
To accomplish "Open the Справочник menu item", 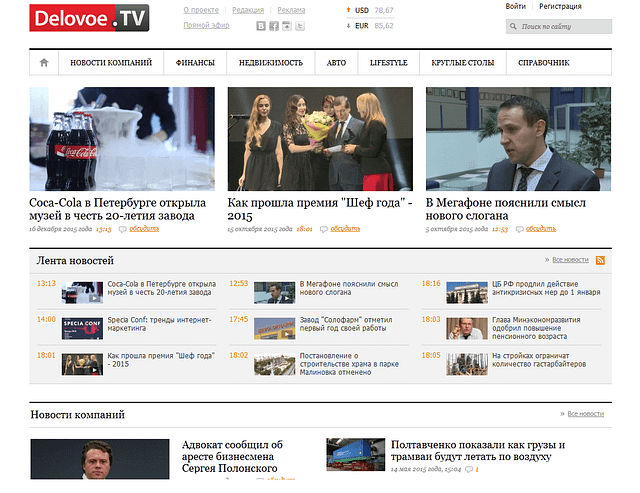I will (x=544, y=62).
